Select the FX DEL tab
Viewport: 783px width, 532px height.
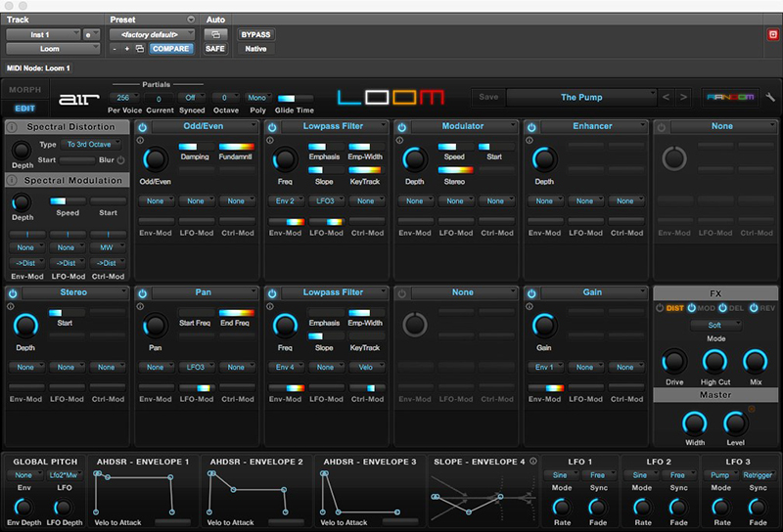point(737,308)
